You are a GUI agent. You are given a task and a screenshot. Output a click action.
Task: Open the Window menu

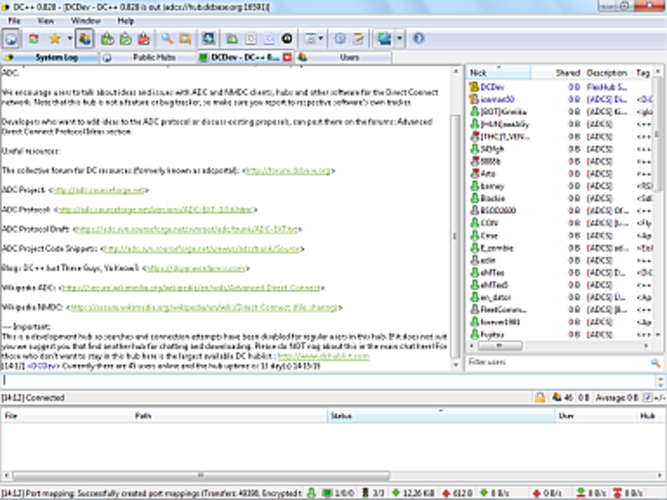[86, 21]
